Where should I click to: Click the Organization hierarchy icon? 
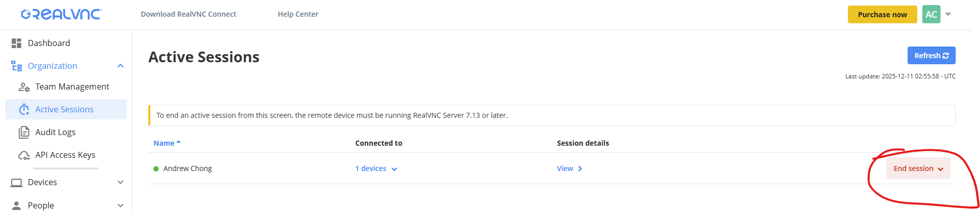click(17, 66)
